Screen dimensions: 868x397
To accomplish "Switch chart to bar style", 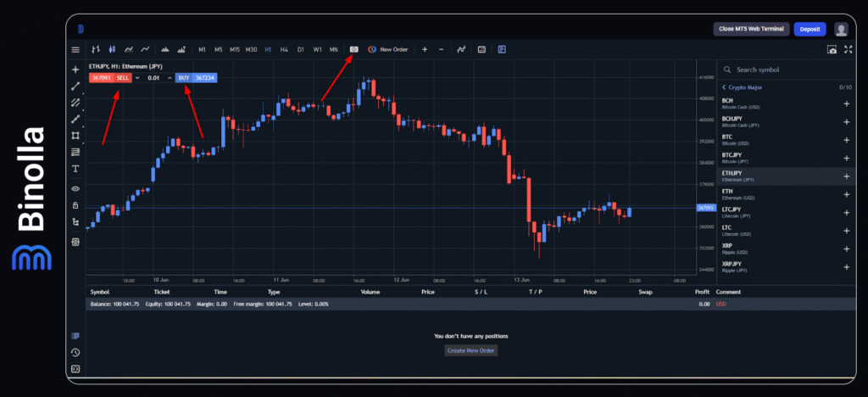I will pyautogui.click(x=95, y=49).
